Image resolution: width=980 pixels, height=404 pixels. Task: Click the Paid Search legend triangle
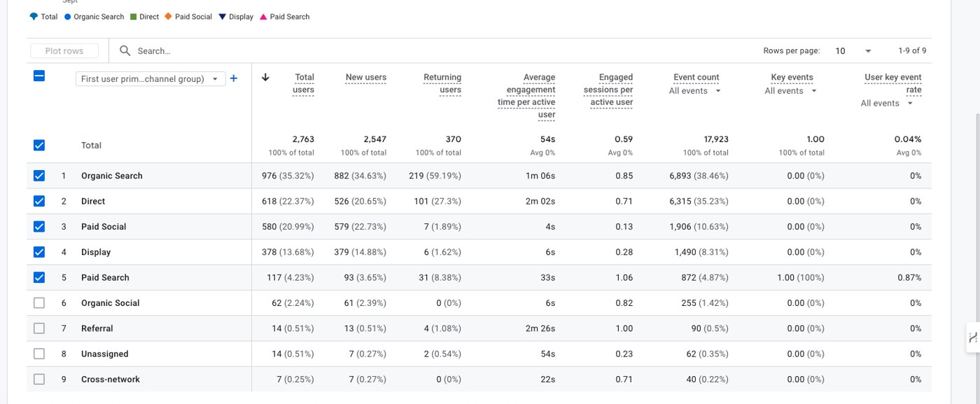pos(263,17)
